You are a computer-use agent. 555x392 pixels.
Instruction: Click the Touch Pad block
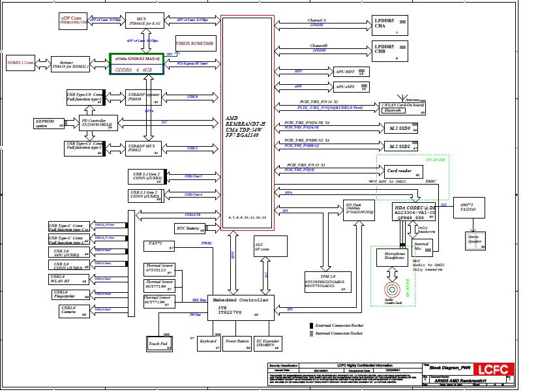point(159,344)
